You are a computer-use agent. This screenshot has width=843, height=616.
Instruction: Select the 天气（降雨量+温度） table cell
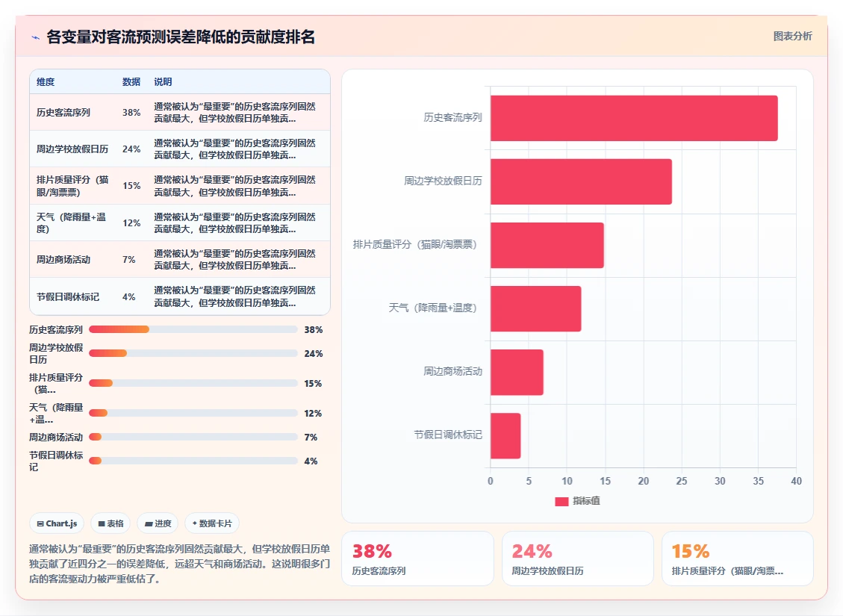pos(72,223)
